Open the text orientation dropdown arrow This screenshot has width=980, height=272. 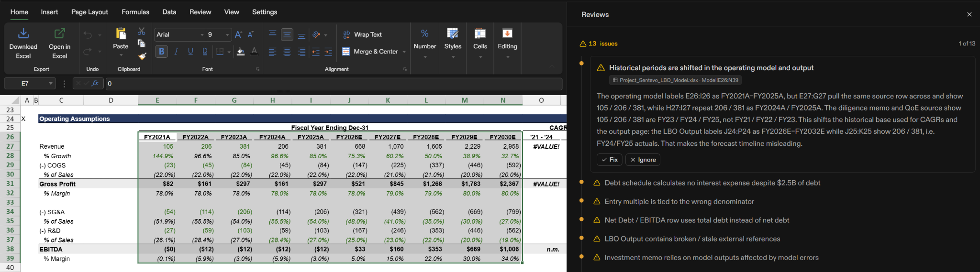pyautogui.click(x=326, y=35)
